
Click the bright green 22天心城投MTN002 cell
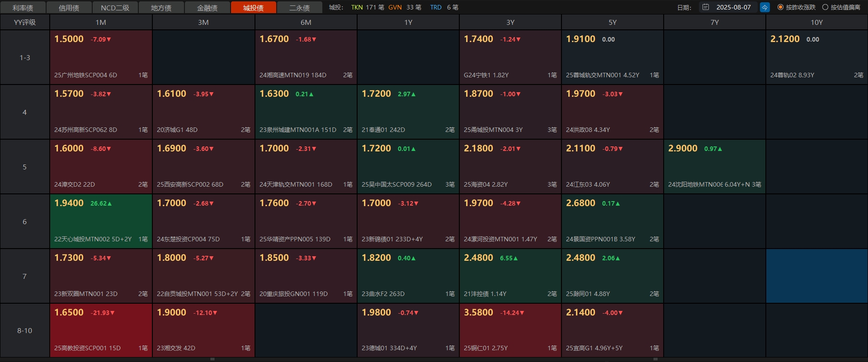tap(101, 221)
